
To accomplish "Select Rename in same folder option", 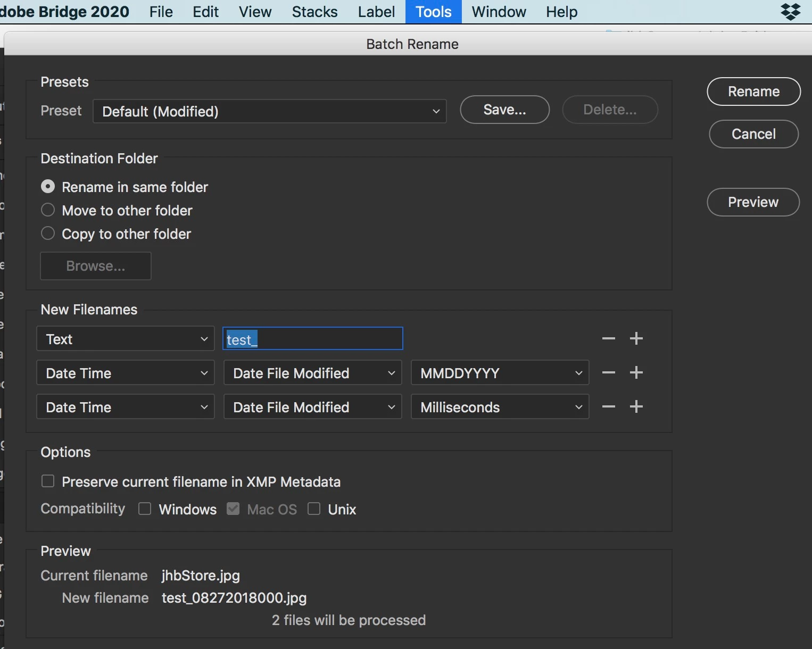I will 48,187.
